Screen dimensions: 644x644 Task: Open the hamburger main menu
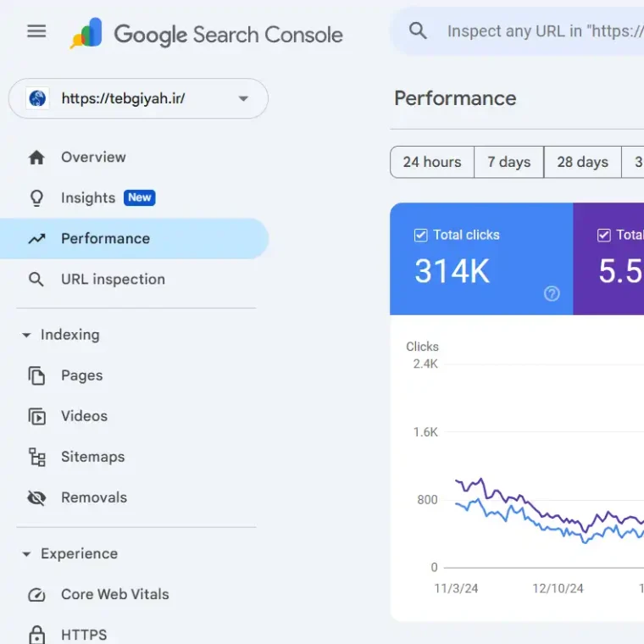(x=36, y=31)
